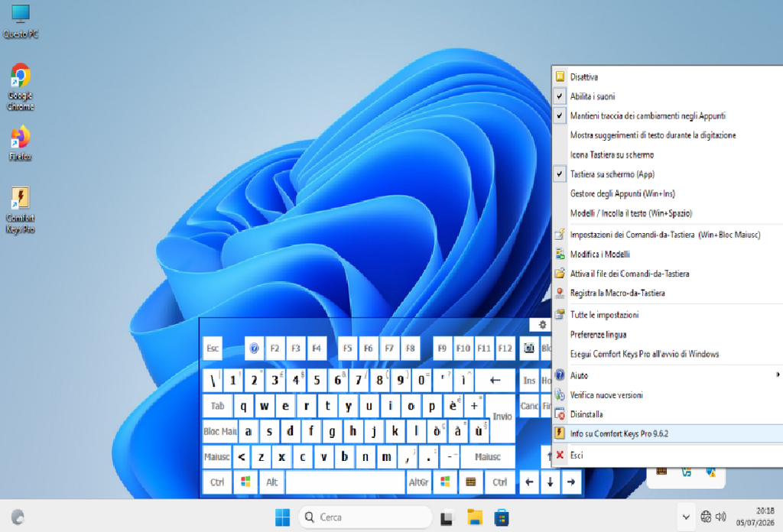Click the Windows logo key beside left Ctrl
Viewport: 783px width, 532px height.
tap(245, 482)
